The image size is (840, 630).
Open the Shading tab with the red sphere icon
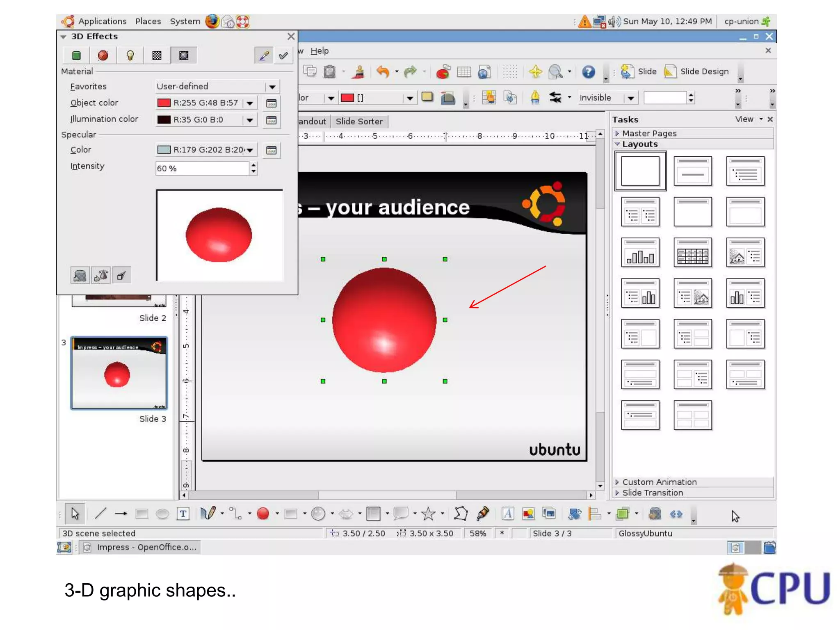click(x=103, y=55)
